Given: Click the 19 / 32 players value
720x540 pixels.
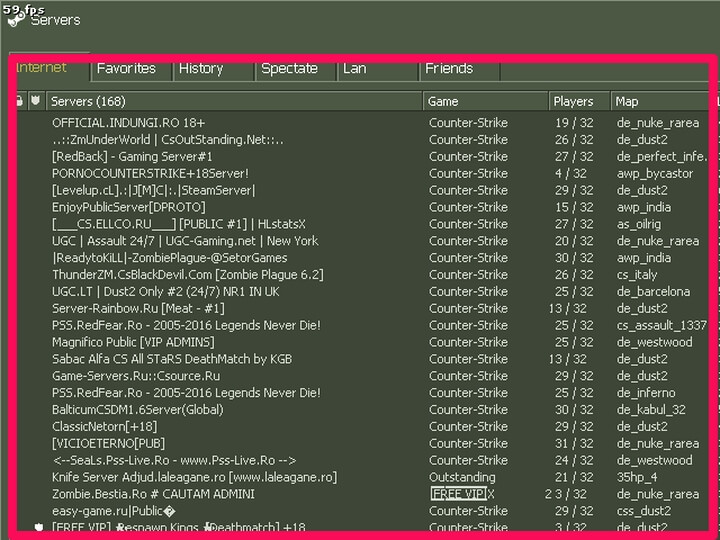Looking at the screenshot, I should (x=574, y=123).
